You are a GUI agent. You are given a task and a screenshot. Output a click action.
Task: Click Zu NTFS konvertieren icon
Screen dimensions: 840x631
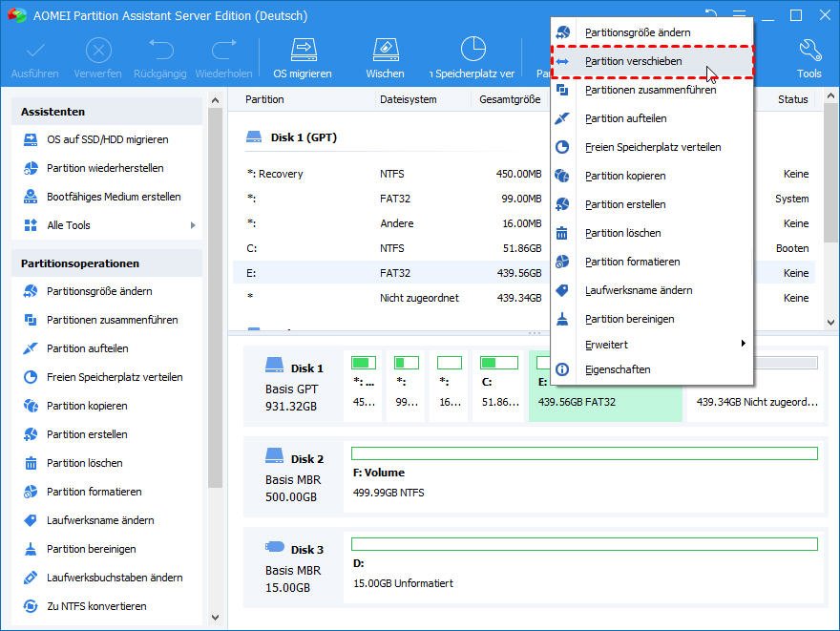point(31,606)
